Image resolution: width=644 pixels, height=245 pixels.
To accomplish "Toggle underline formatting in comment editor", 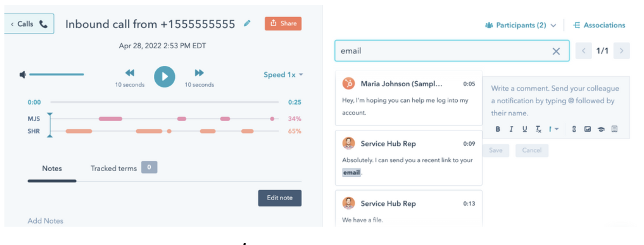I will click(525, 129).
